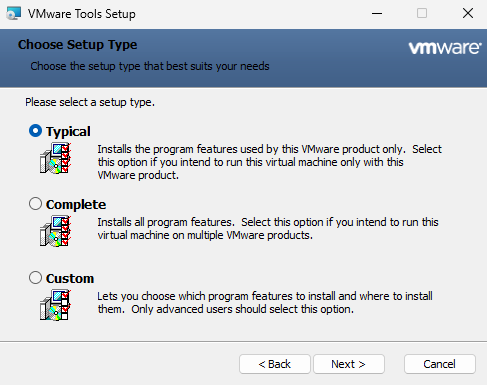
Task: Click the Complete setup description text
Action: [x=268, y=229]
